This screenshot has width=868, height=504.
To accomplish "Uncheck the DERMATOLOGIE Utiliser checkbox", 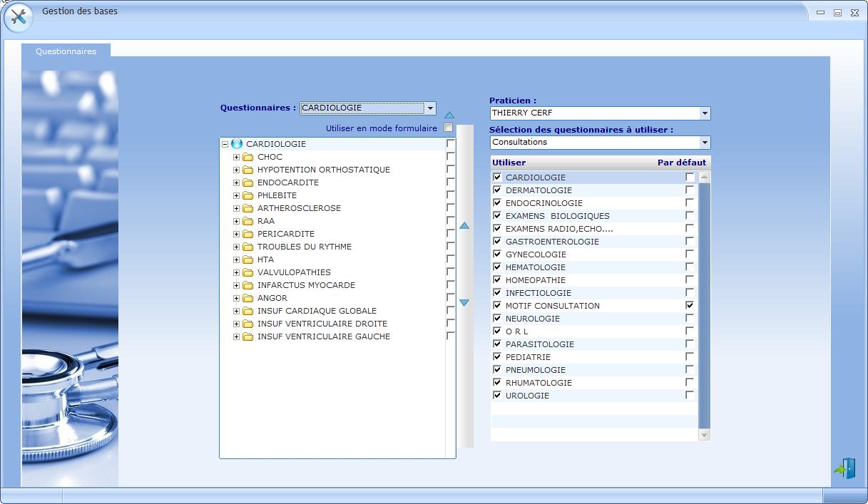I will tap(497, 190).
